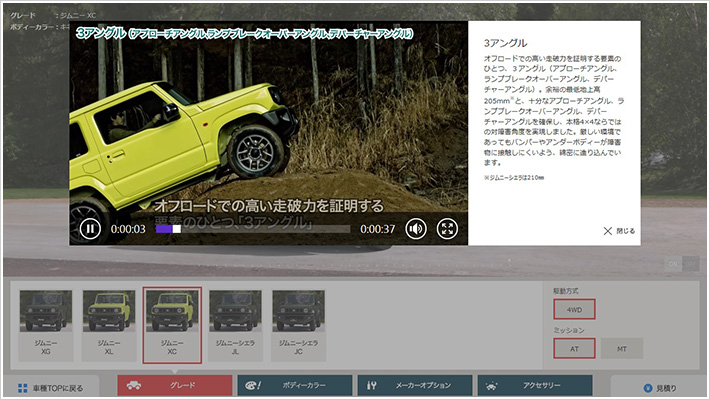
Task: Open the グレード tab
Action: [x=175, y=386]
